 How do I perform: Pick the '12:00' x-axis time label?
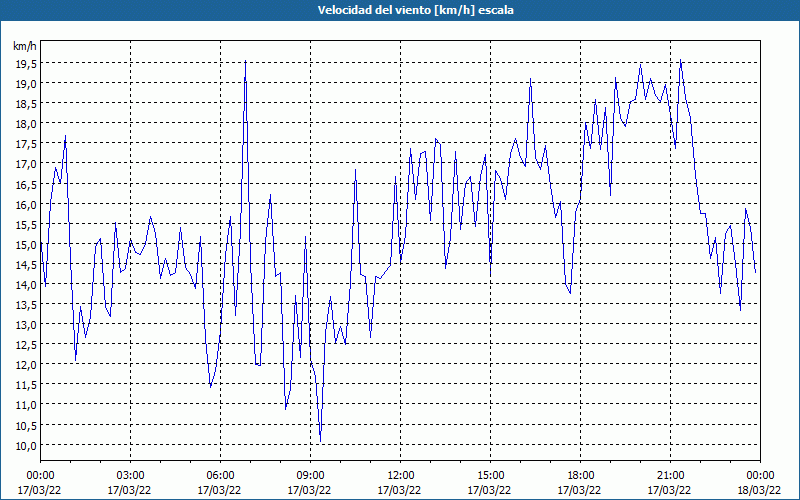(400, 476)
